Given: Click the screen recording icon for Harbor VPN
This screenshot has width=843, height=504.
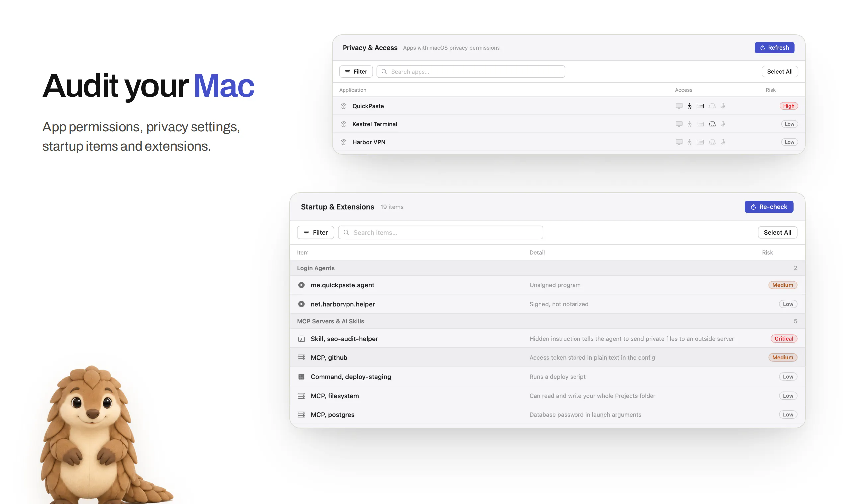Looking at the screenshot, I should coord(679,142).
